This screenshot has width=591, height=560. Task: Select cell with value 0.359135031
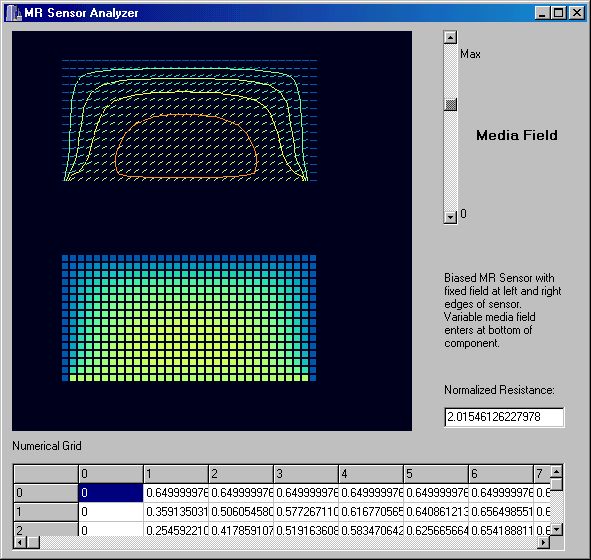[x=176, y=512]
